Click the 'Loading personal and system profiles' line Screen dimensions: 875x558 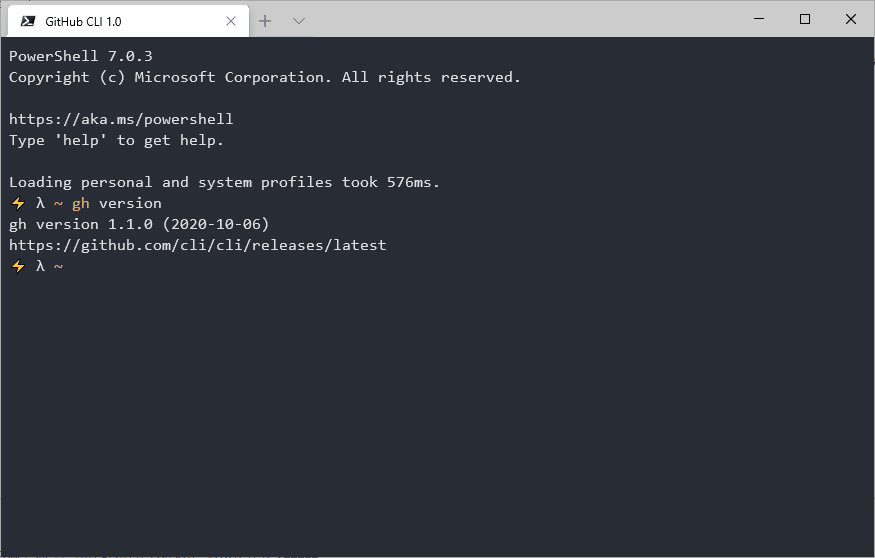coord(224,182)
